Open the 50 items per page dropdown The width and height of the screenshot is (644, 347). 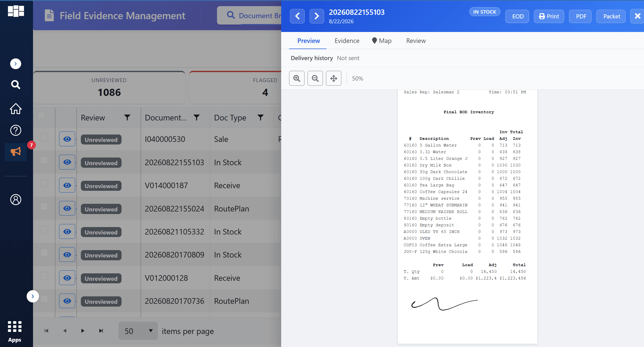tap(138, 331)
